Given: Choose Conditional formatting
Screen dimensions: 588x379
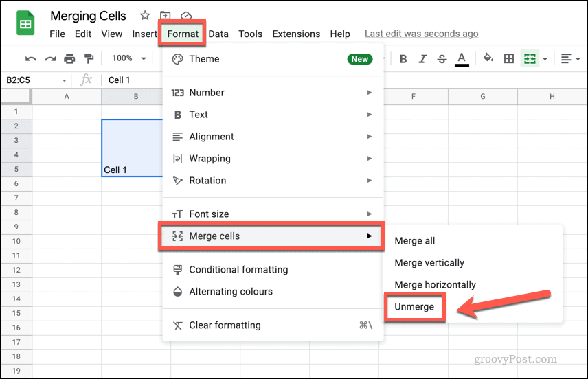Looking at the screenshot, I should (273, 270).
